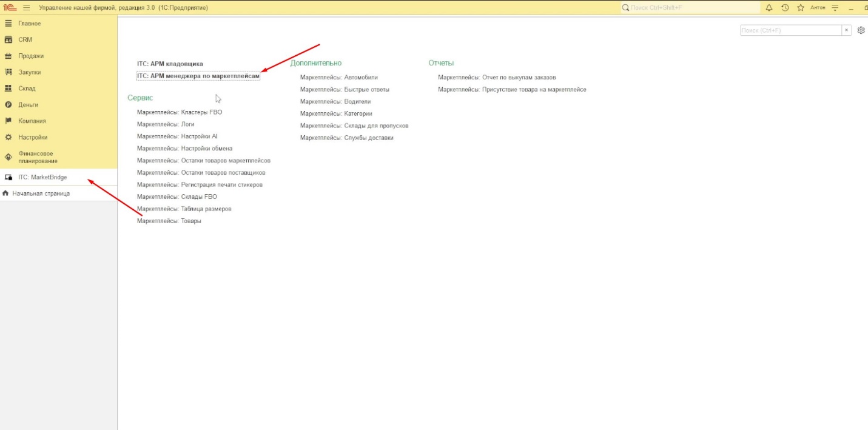
Task: Select the ITC: MarketBridge section
Action: coord(58,177)
